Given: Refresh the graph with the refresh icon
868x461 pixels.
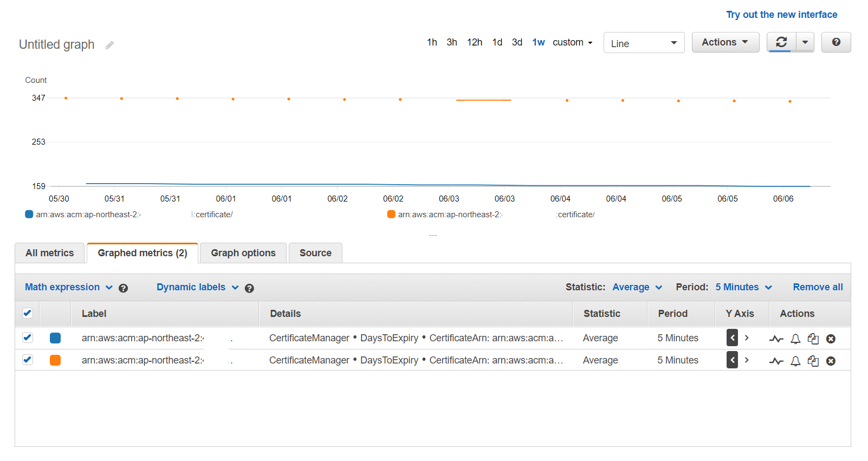Looking at the screenshot, I should pos(781,42).
